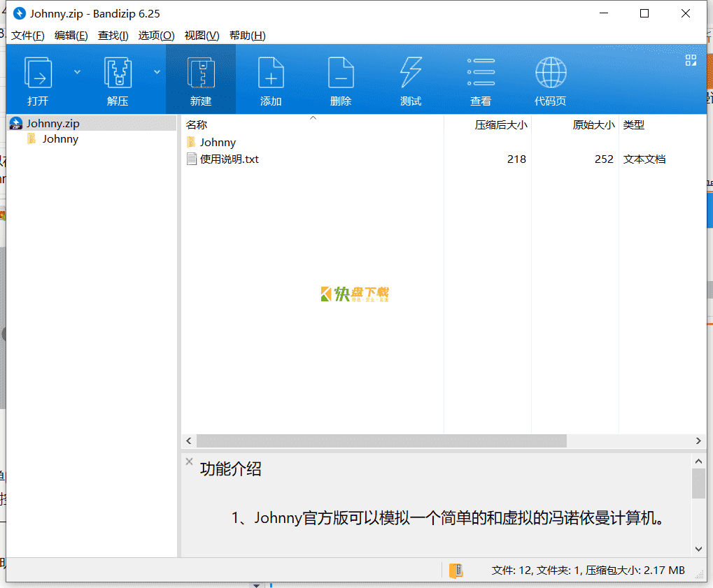713x588 pixels.
Task: Click the Bandizip logo in the title bar
Action: (20, 13)
